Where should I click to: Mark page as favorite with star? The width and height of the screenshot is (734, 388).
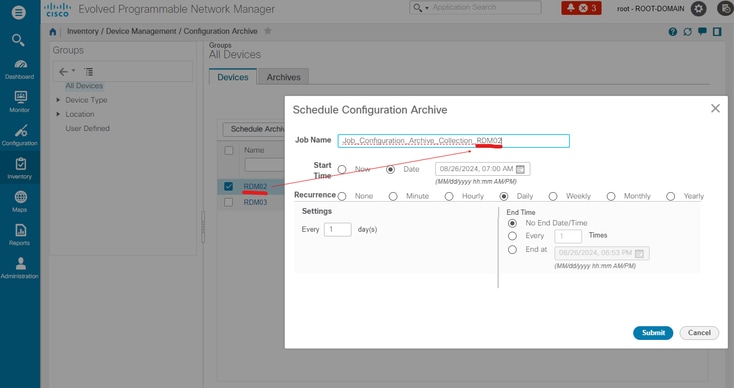tap(268, 31)
